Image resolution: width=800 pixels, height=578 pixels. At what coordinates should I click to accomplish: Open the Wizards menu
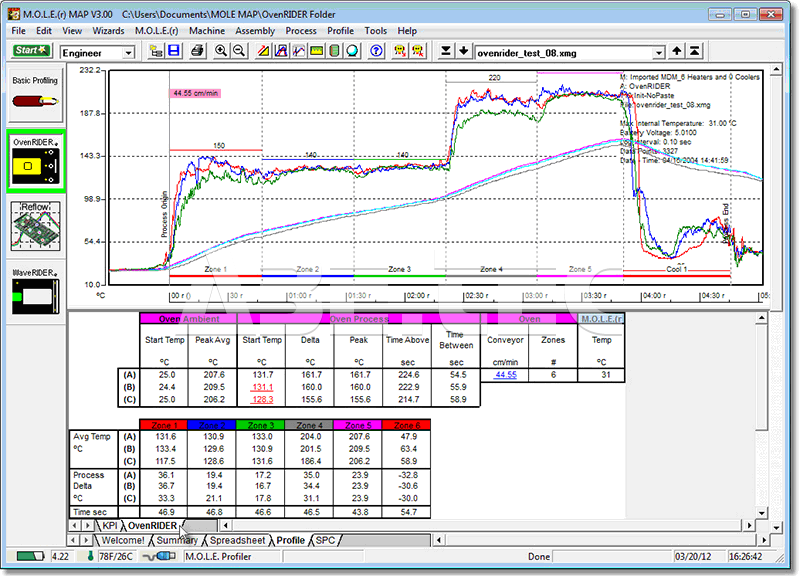click(x=108, y=31)
